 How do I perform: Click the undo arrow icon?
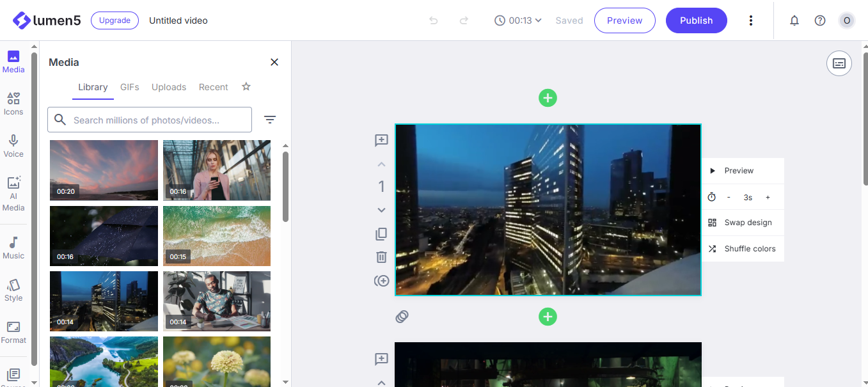[434, 20]
